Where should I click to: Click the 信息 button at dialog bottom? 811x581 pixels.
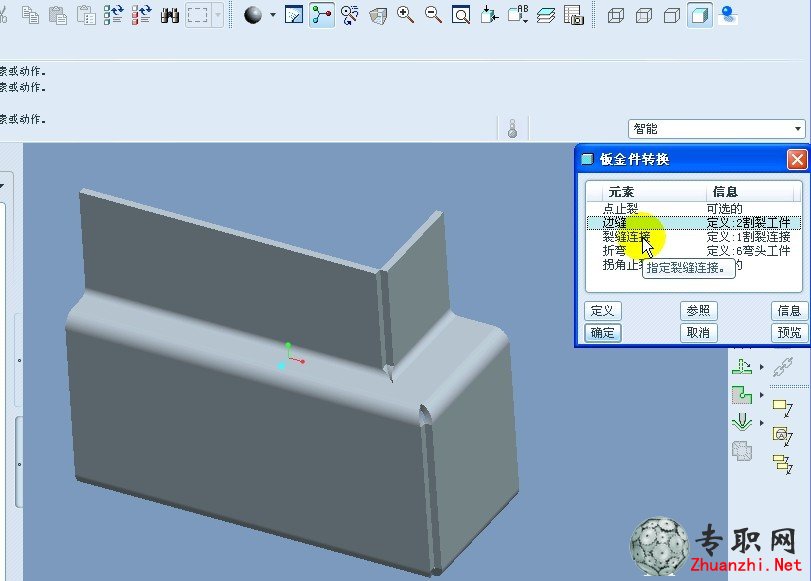[x=789, y=310]
